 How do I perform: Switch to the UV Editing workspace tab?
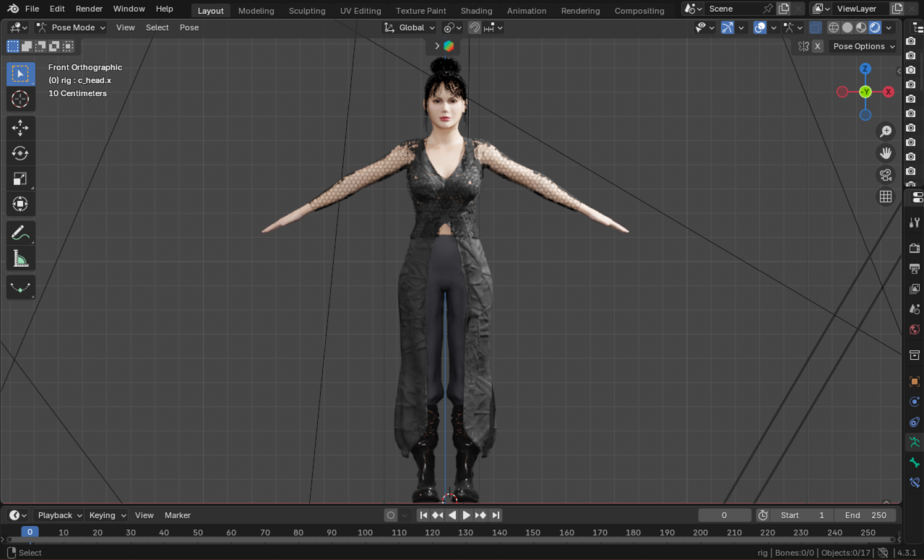click(360, 10)
